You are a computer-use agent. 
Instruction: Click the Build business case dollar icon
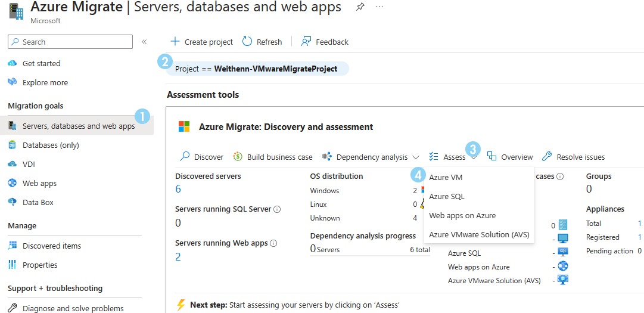pyautogui.click(x=238, y=156)
